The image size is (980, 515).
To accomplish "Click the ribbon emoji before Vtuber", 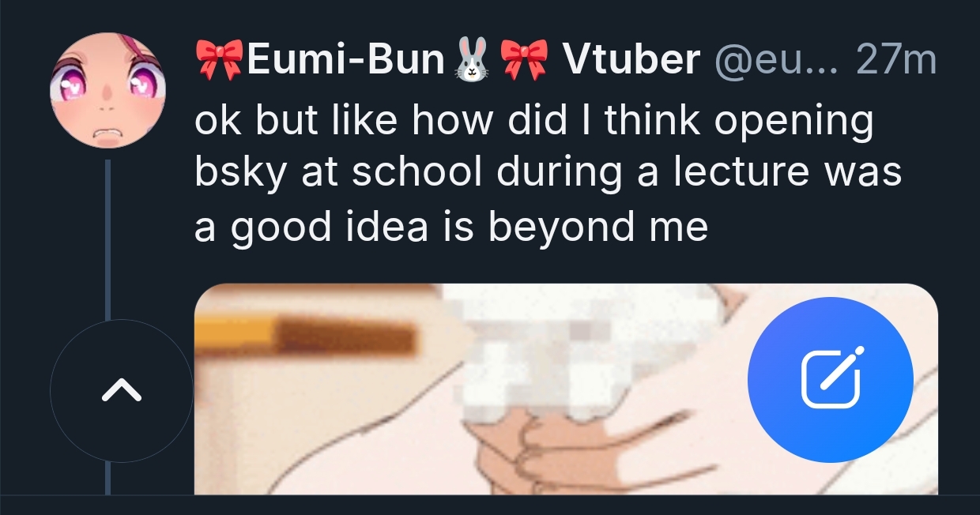I will click(525, 59).
